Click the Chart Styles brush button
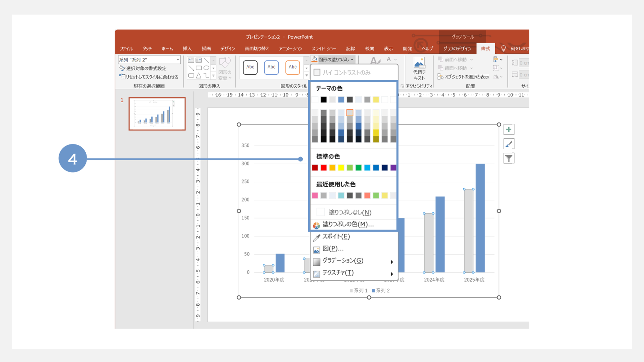 [509, 144]
